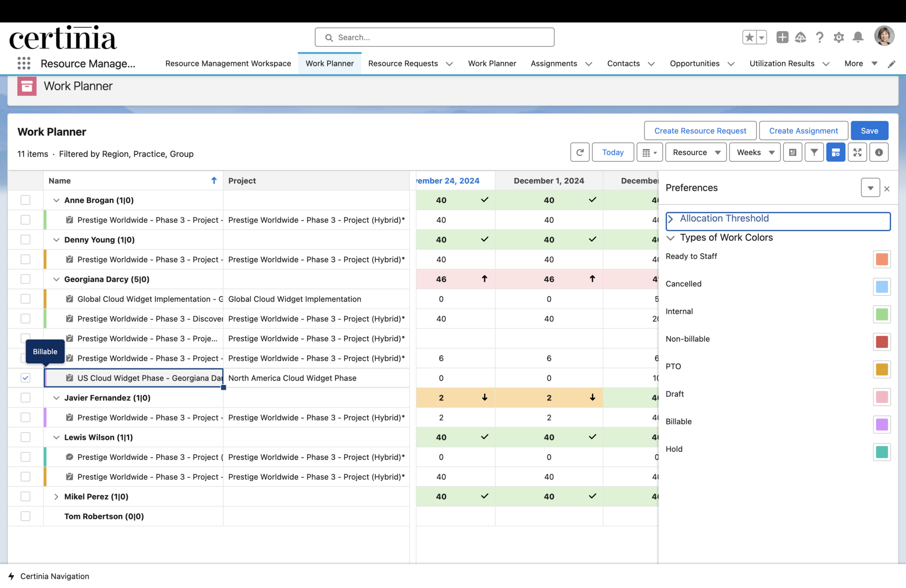Open the filter icon in the toolbar
The width and height of the screenshot is (906, 588).
tap(814, 152)
